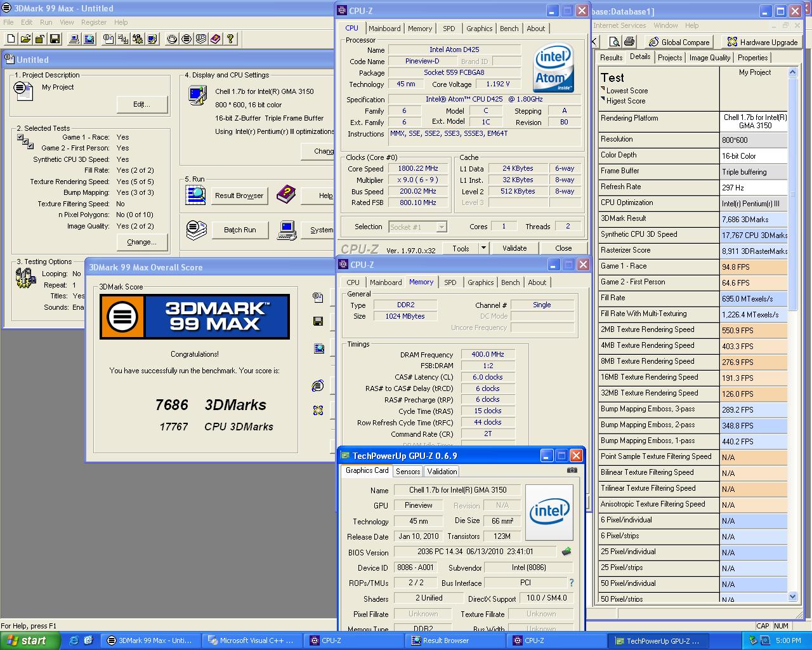
Task: Click the printer icon in Result Browser
Action: [629, 42]
